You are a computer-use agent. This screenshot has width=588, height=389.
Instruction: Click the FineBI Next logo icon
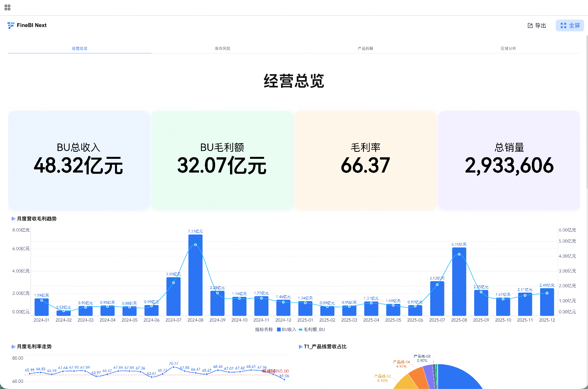[11, 25]
